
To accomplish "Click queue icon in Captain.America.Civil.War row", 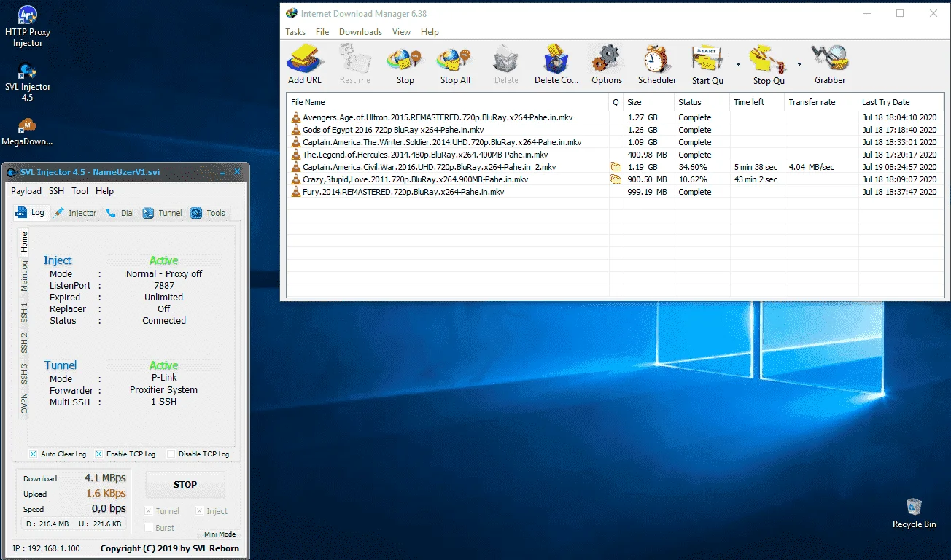I will tap(616, 167).
